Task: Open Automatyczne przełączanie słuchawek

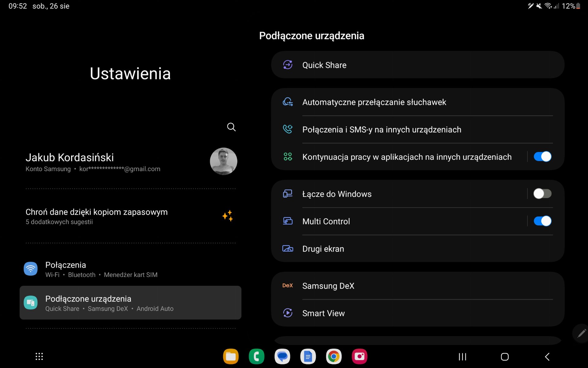Action: click(418, 102)
